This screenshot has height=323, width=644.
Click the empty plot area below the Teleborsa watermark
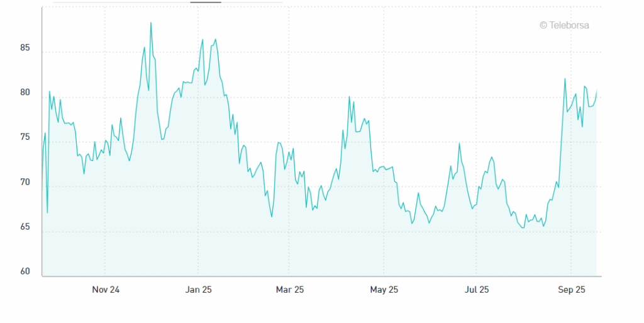(x=563, y=54)
